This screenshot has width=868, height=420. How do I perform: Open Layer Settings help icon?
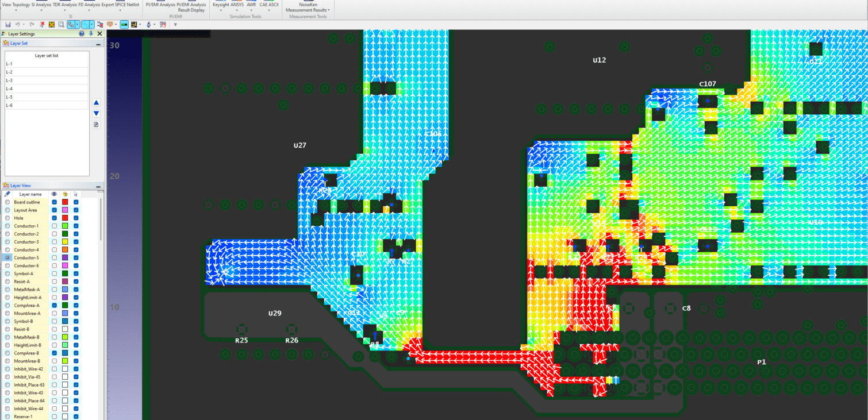tap(82, 34)
